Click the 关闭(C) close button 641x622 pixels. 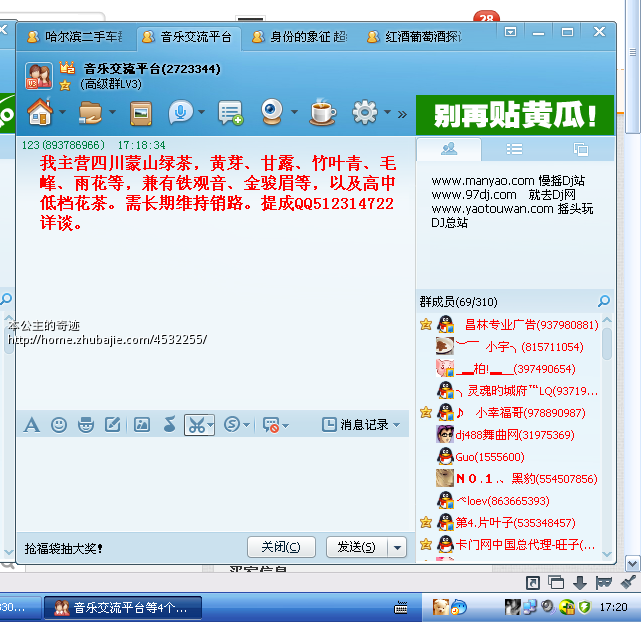(281, 547)
